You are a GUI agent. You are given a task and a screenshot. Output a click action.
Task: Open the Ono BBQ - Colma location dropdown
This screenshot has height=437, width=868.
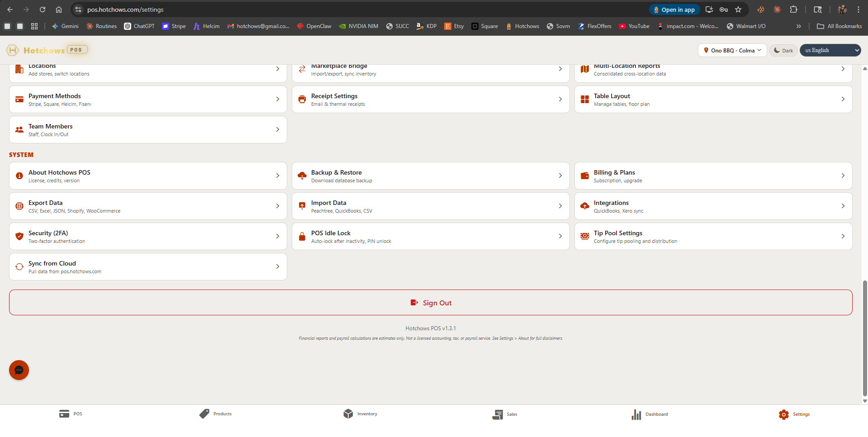(732, 50)
